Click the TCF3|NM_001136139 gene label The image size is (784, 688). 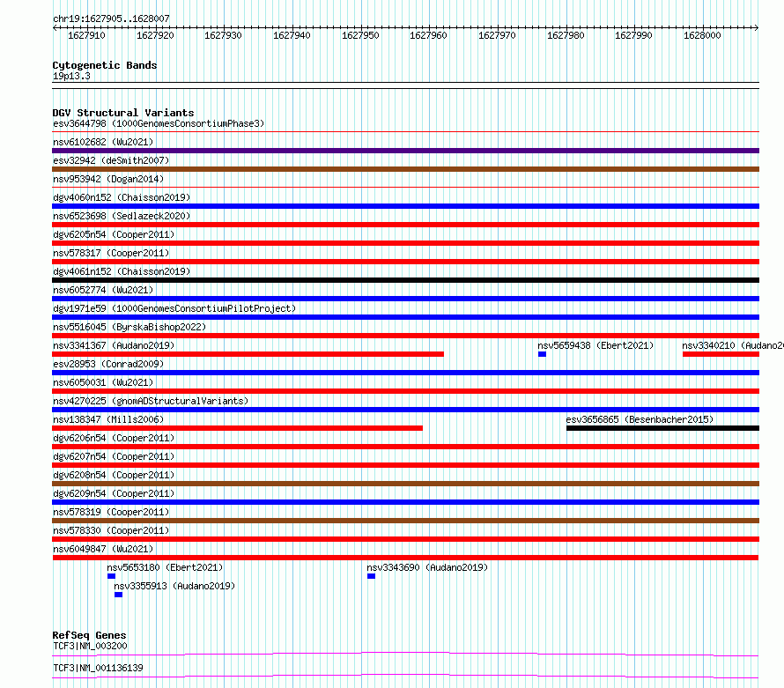(x=98, y=668)
